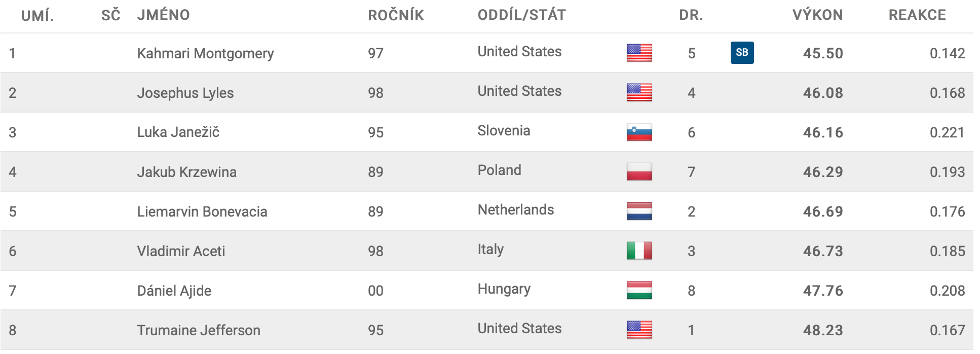Click the result 46.73 for Vladimir Aceti
Image resolution: width=980 pixels, height=354 pixels.
pos(823,251)
